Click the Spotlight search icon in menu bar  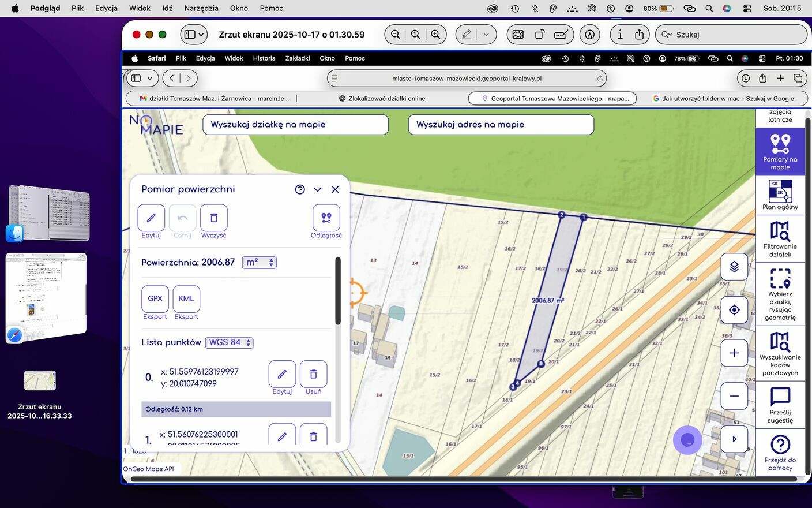709,8
